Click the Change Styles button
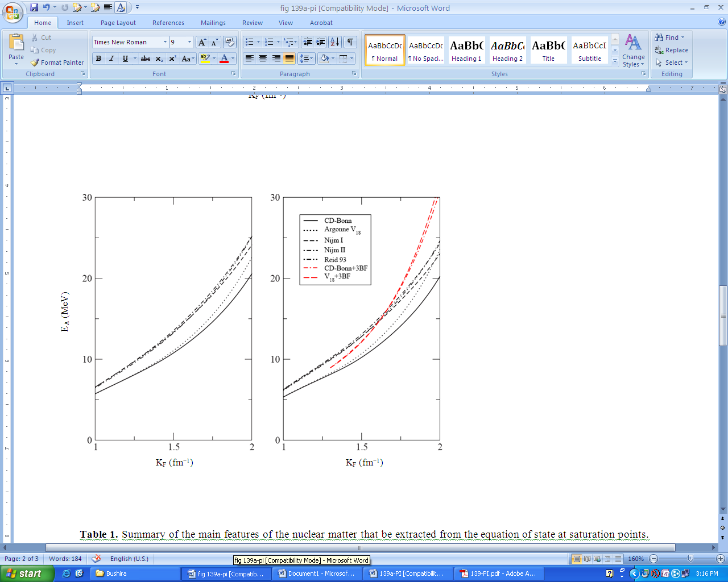This screenshot has height=582, width=728. [x=633, y=51]
